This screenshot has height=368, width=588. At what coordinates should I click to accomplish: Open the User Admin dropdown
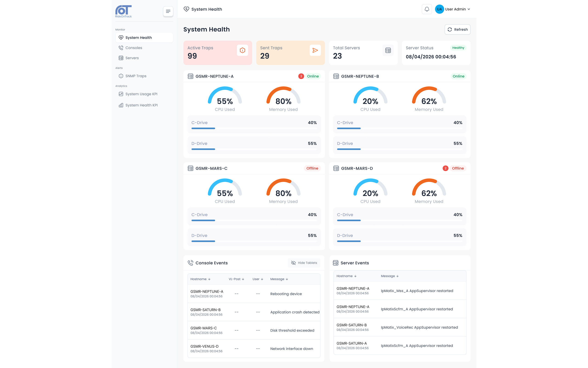pos(458,9)
